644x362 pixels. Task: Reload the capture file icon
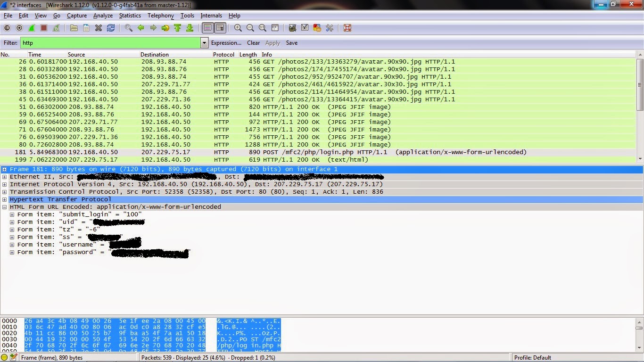point(111,28)
